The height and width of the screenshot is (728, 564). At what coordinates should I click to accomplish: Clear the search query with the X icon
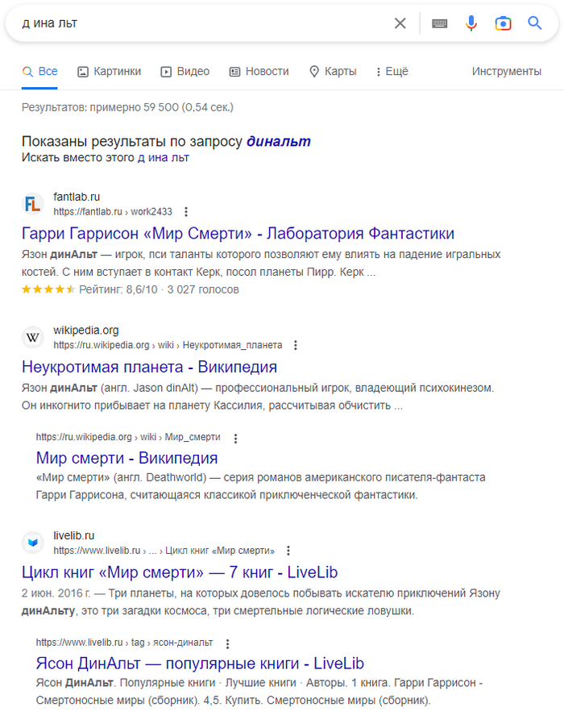click(x=400, y=23)
